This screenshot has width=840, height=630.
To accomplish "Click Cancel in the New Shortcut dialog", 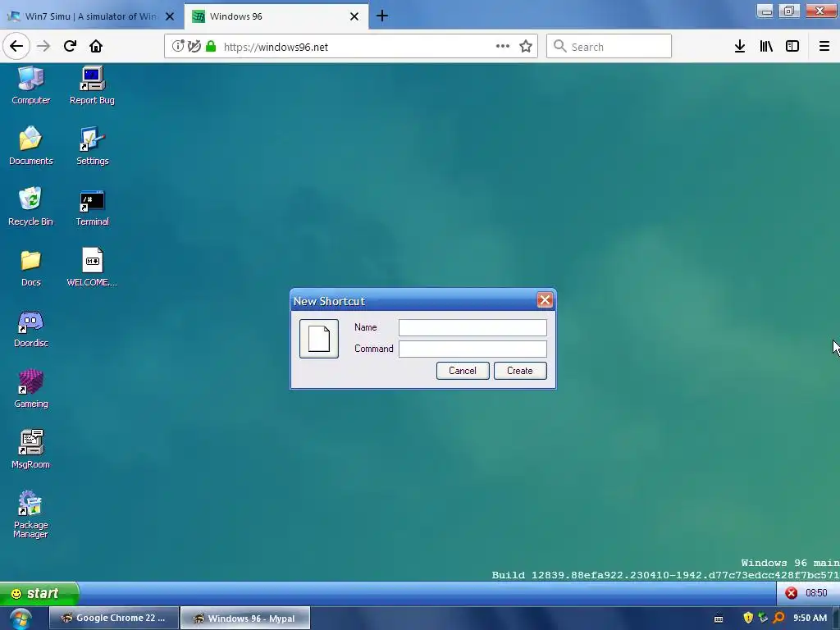I will (x=463, y=371).
